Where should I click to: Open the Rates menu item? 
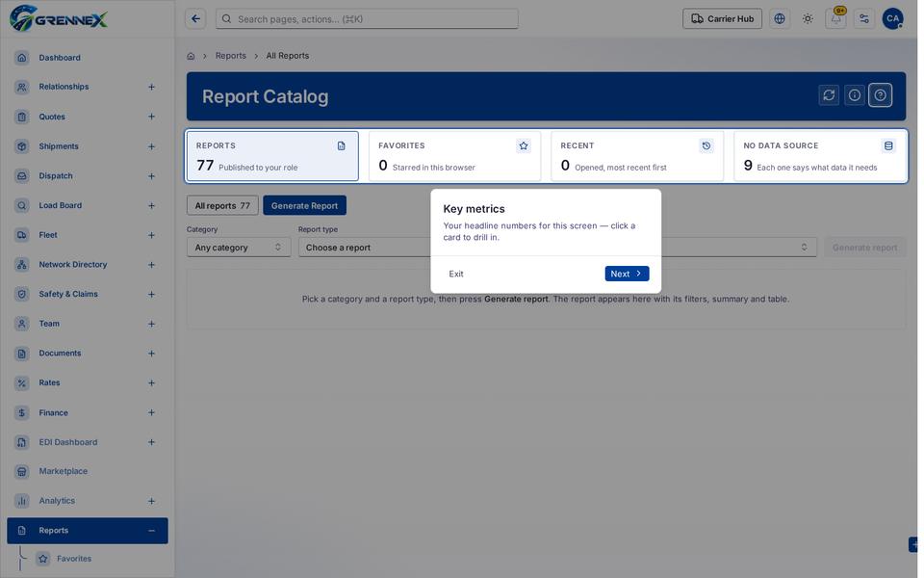pyautogui.click(x=88, y=382)
